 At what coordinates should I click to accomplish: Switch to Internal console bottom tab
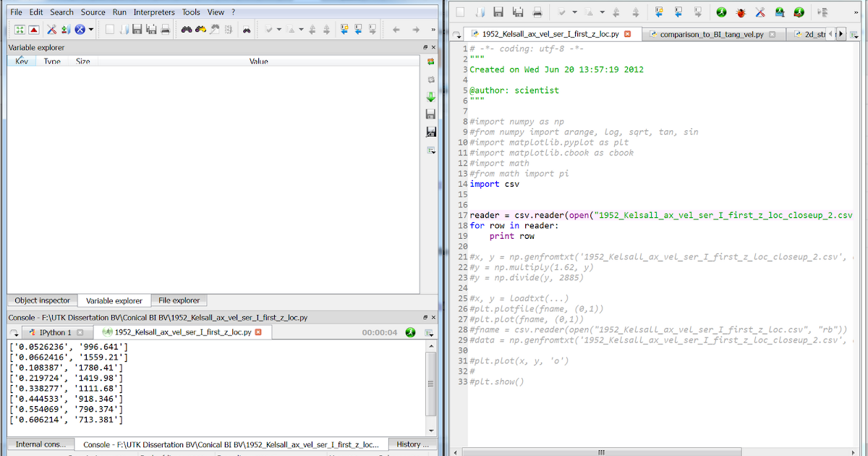[40, 444]
